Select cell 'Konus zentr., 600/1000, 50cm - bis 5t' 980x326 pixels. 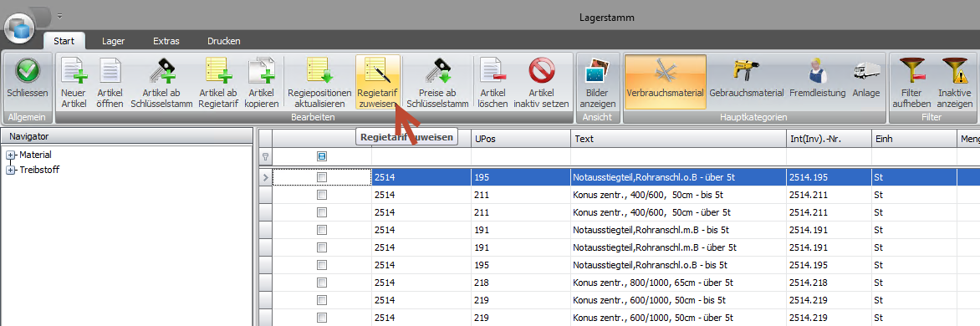click(x=678, y=300)
